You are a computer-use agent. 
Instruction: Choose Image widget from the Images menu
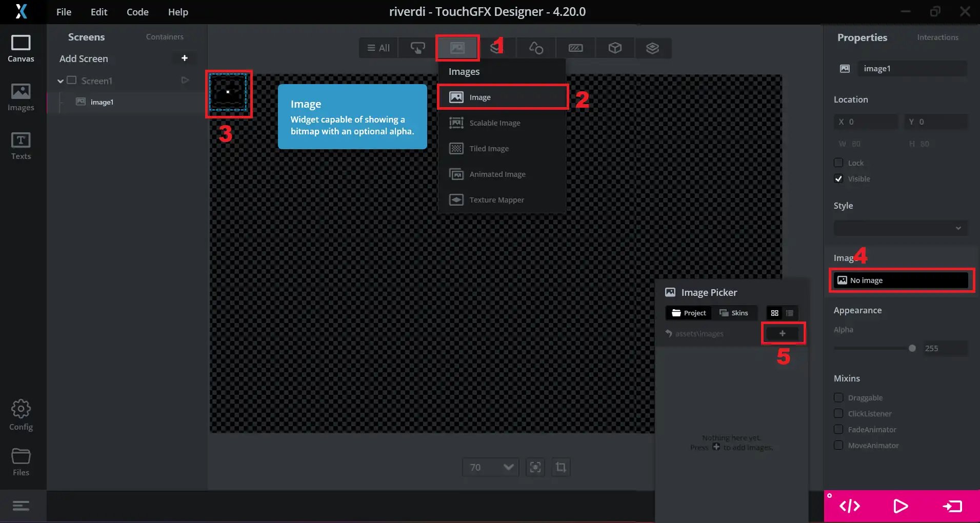(503, 97)
